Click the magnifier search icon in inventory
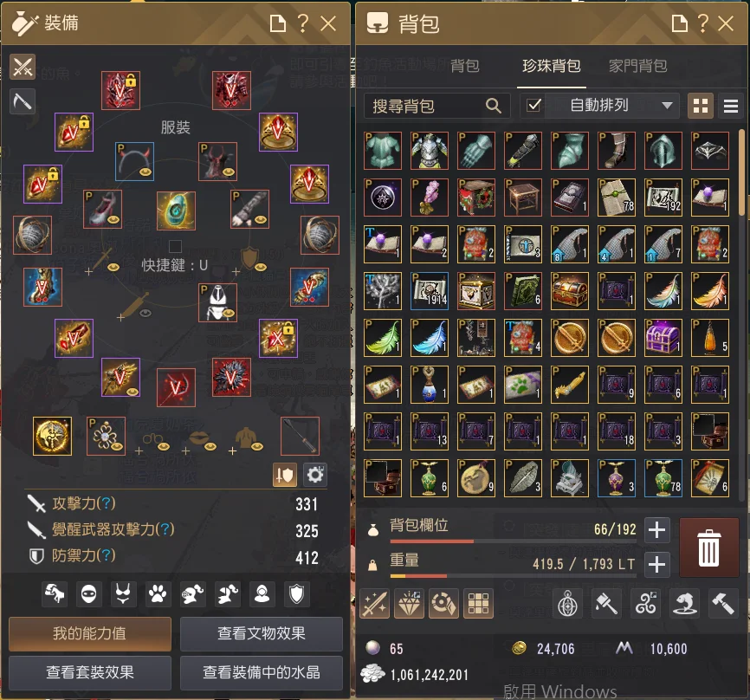This screenshot has width=750, height=700. coord(493,106)
